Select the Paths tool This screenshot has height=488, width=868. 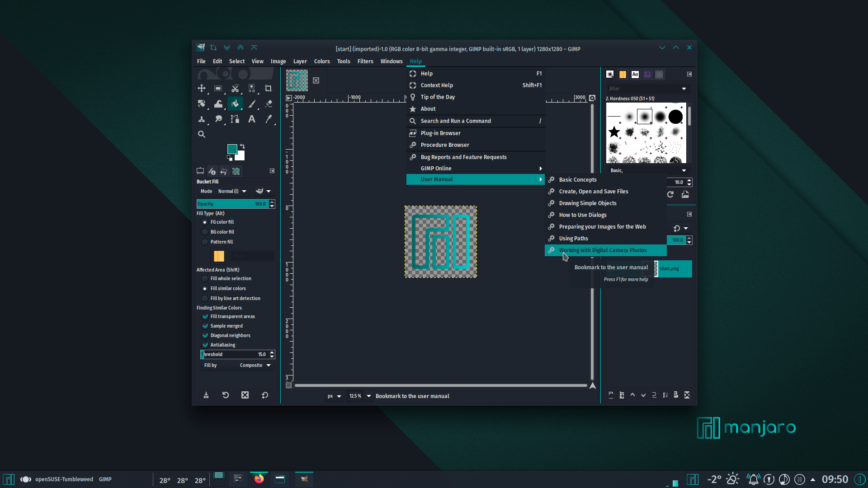[x=235, y=119]
